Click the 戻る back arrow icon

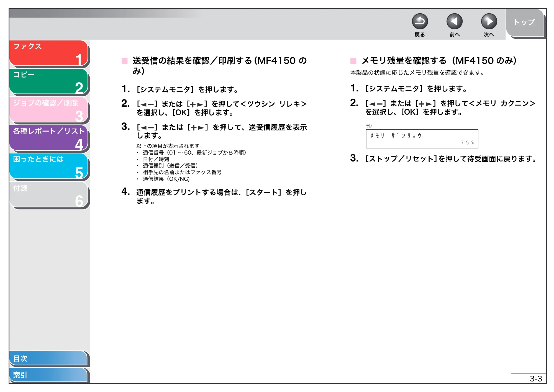(420, 21)
